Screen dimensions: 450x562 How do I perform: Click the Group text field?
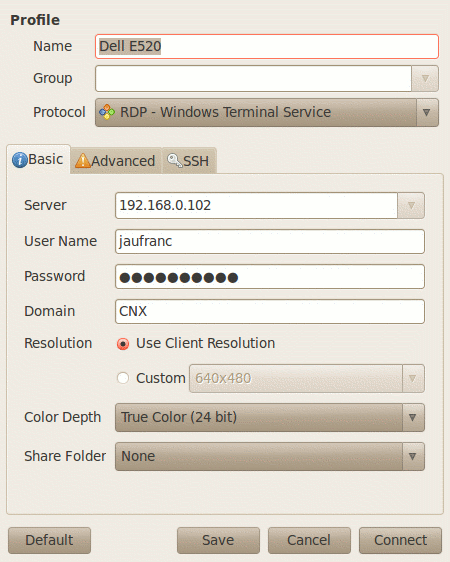coord(253,78)
